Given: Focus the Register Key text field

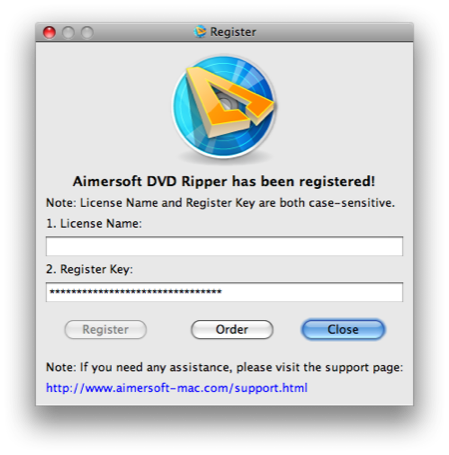Looking at the screenshot, I should tap(224, 292).
